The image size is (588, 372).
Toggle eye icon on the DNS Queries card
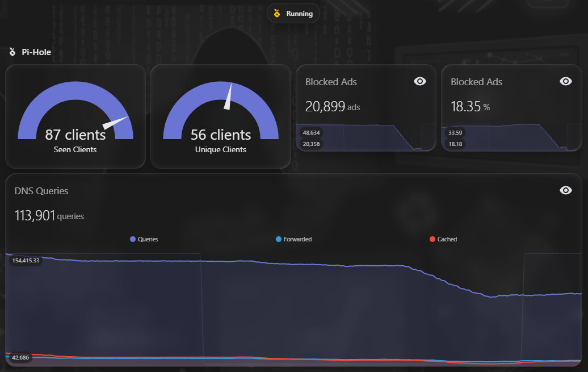tap(565, 190)
